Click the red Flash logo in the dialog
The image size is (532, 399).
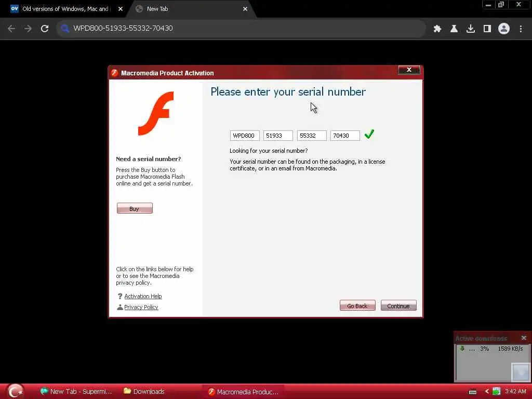point(156,113)
